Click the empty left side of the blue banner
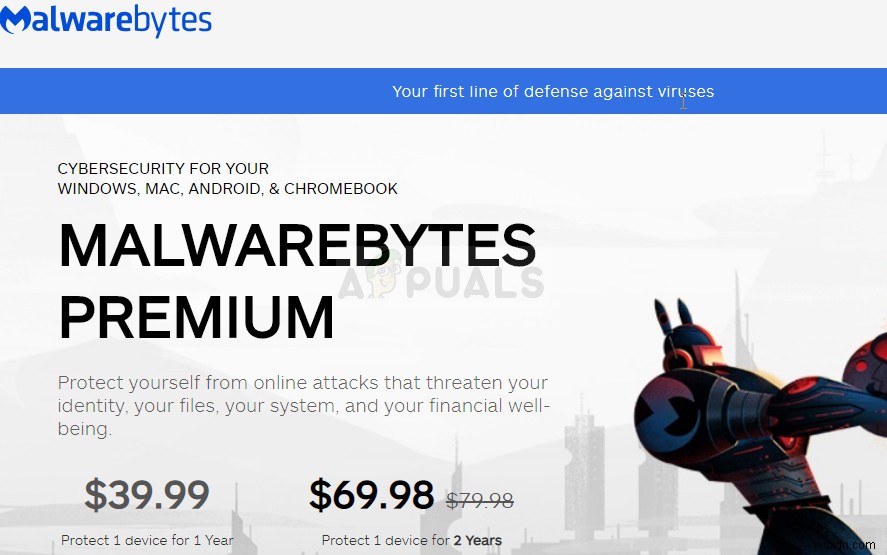Image resolution: width=887 pixels, height=555 pixels. tap(150, 91)
